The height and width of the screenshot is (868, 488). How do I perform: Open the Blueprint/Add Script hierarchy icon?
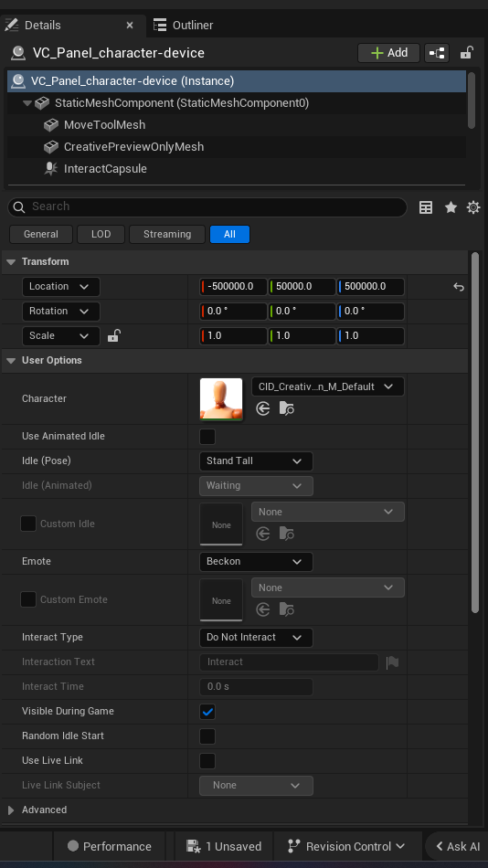[x=437, y=53]
